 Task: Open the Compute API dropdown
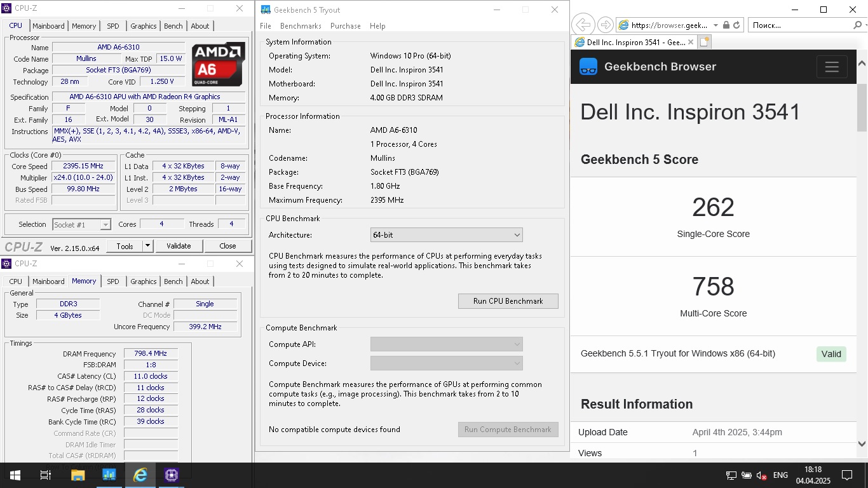[x=446, y=344]
